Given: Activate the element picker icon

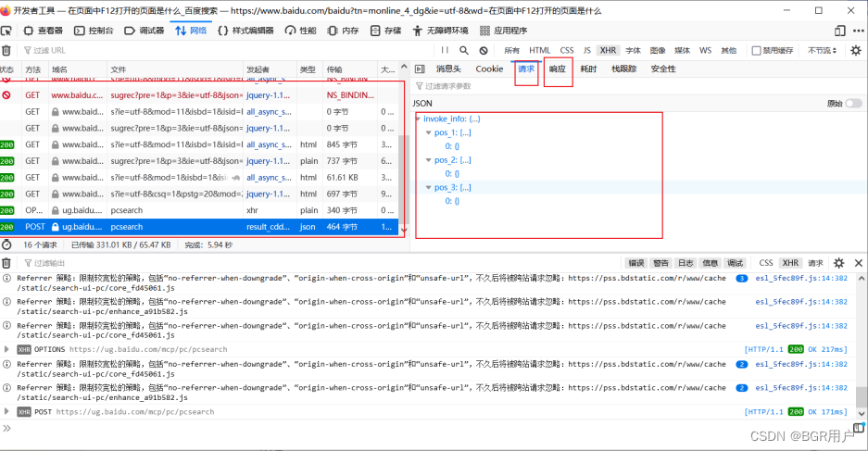Looking at the screenshot, I should click(x=6, y=31).
